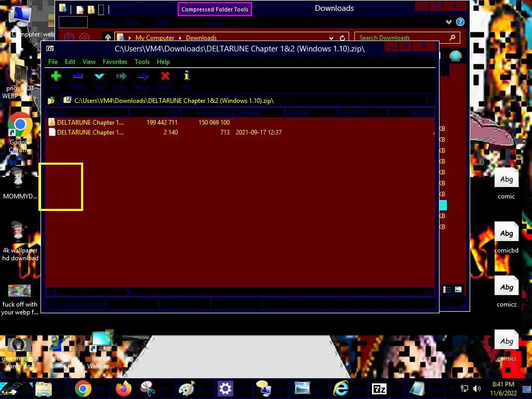Click the cyan Test checkmark icon
532x399 pixels.
point(99,76)
